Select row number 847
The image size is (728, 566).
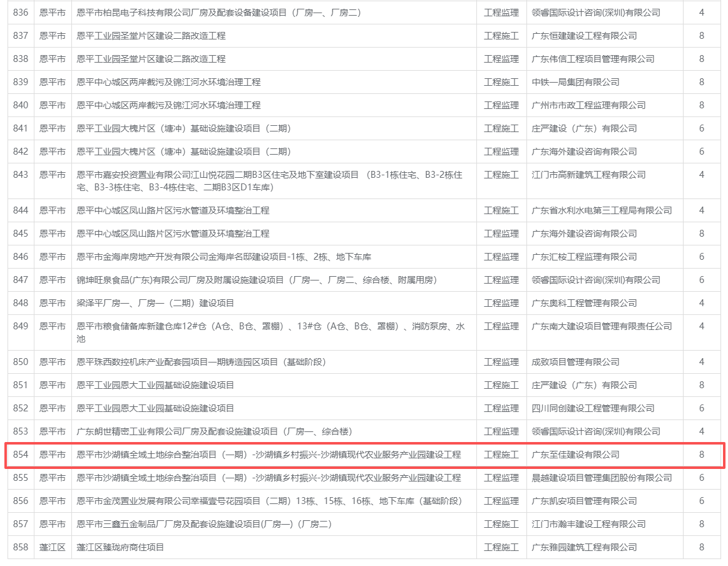tap(21, 280)
